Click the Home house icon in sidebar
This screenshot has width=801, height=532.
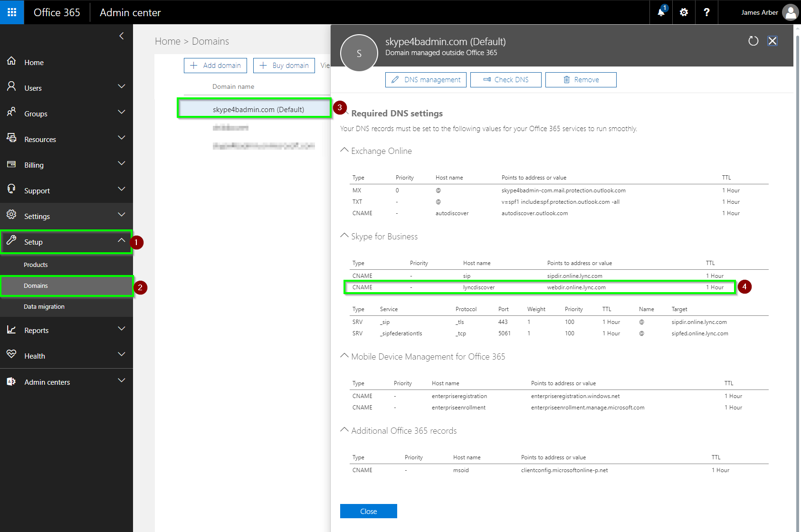(11, 61)
